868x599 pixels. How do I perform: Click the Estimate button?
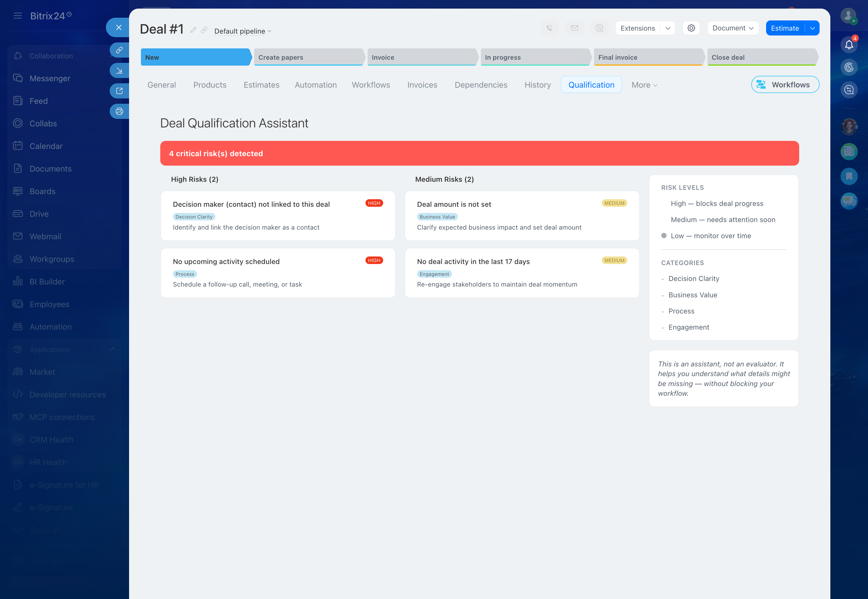pyautogui.click(x=785, y=28)
